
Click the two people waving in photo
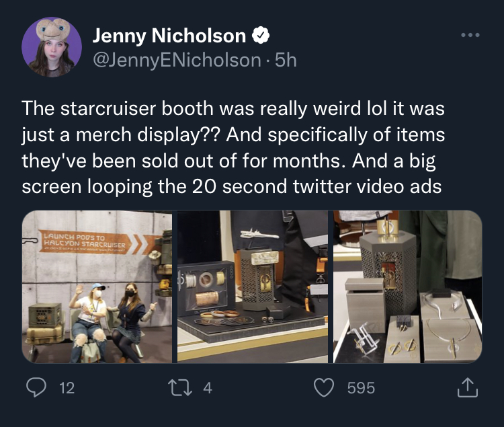click(x=112, y=321)
